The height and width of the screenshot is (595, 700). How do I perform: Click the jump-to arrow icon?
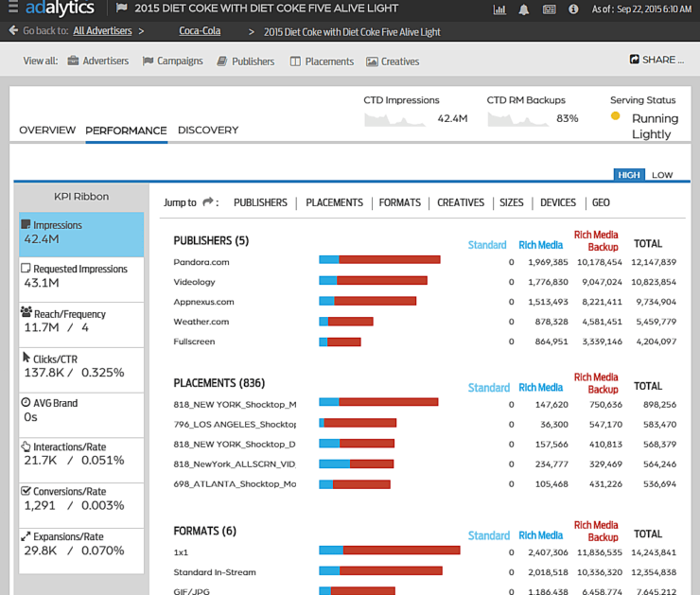tap(210, 202)
